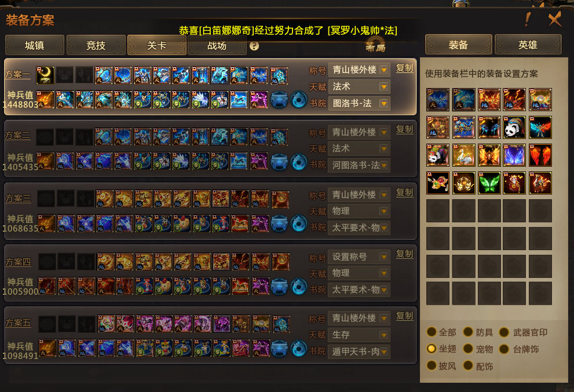The image size is (574, 392).
Task: Open the 英雄 tab
Action: click(x=528, y=45)
